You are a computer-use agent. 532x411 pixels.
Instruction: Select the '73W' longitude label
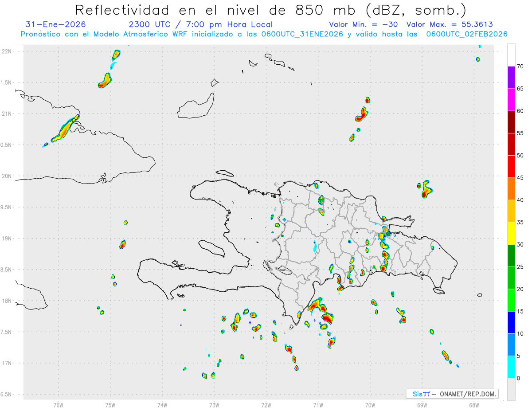(x=214, y=405)
